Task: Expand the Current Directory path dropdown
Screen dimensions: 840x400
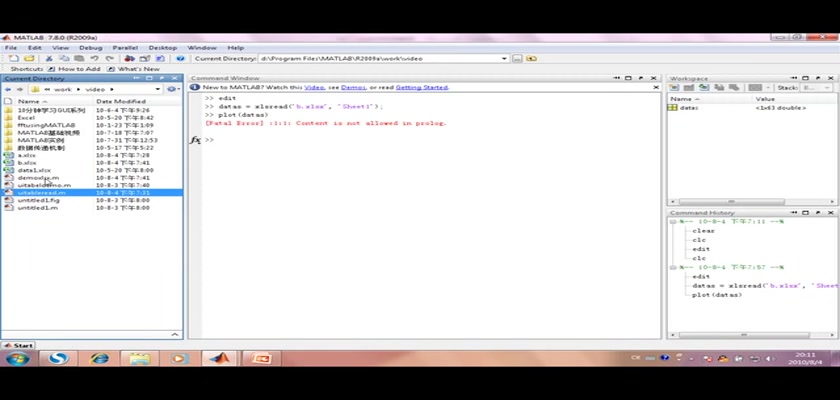Action: 504,58
